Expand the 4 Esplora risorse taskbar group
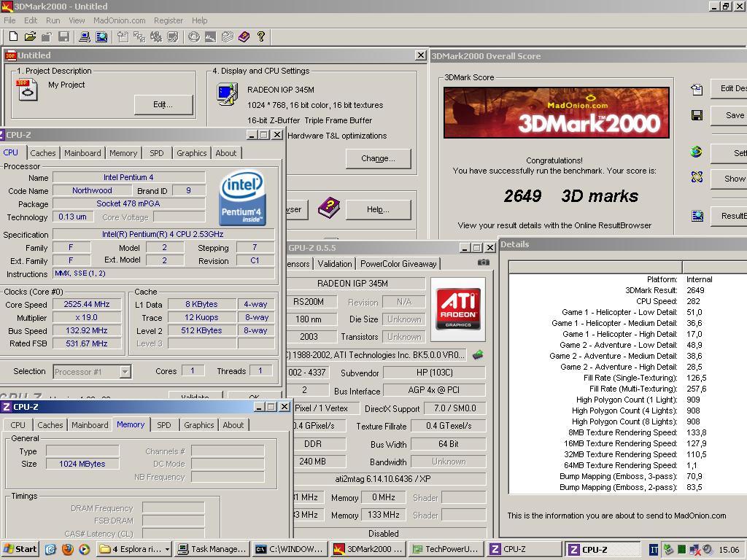Screen dimensions: 747x560 coord(134,549)
